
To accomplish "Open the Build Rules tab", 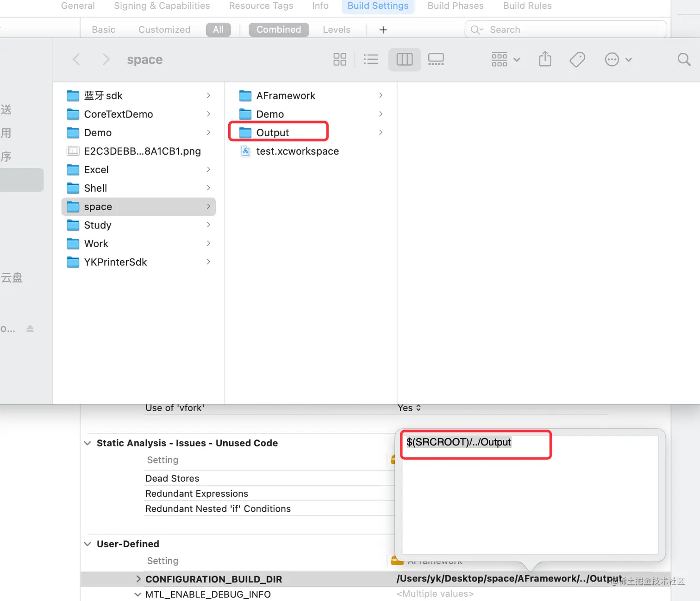I will [x=527, y=6].
